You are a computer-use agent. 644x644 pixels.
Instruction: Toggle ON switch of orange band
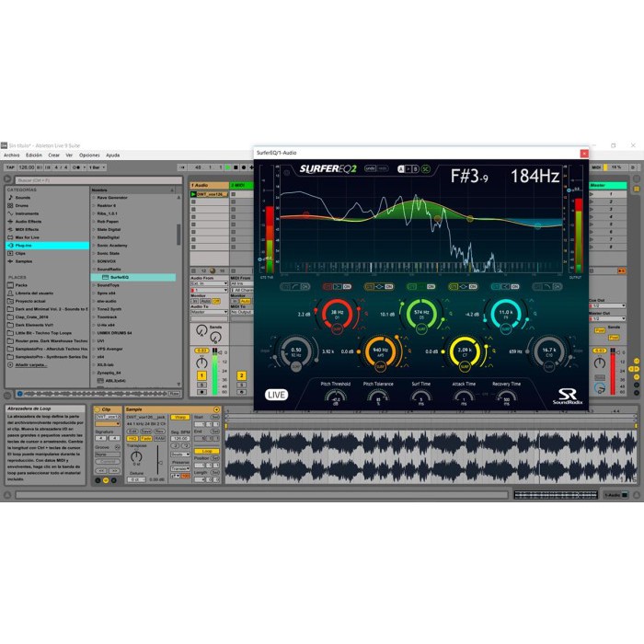389,287
